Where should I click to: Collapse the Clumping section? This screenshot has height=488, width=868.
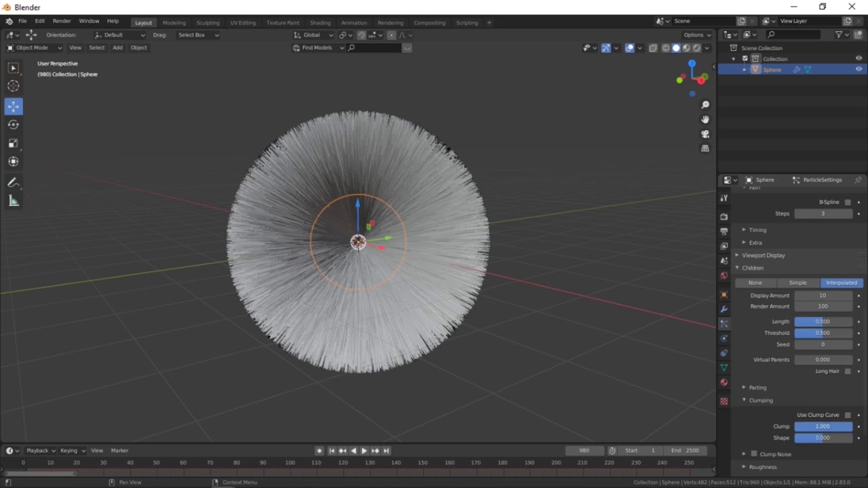[760, 401]
